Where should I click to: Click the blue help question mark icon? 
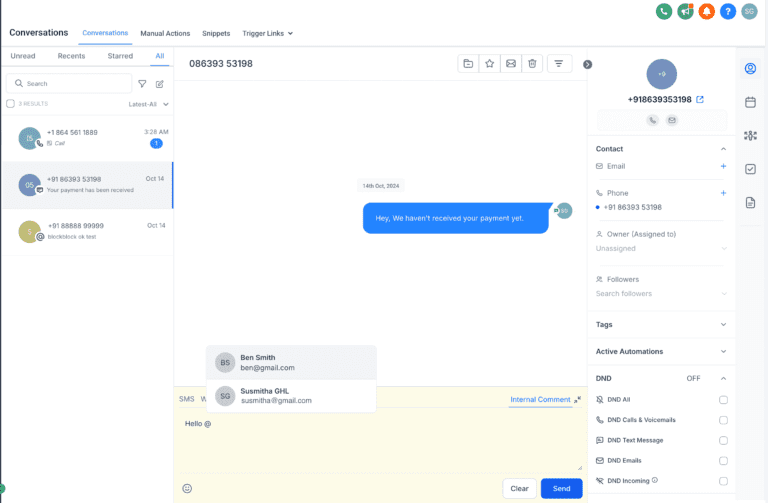(728, 11)
